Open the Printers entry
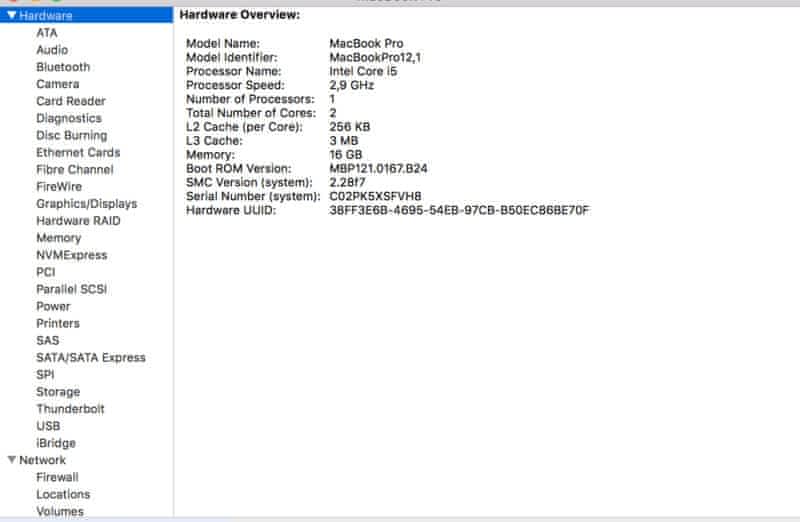Viewport: 800px width, 522px height. click(x=58, y=324)
